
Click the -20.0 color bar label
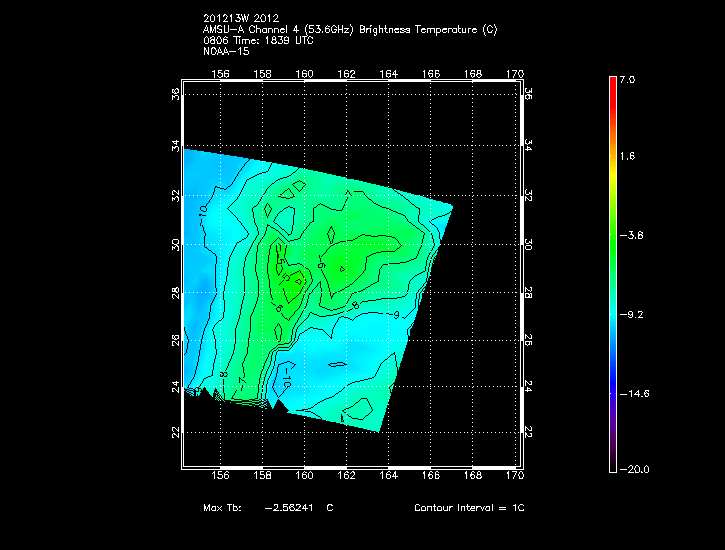(x=634, y=469)
